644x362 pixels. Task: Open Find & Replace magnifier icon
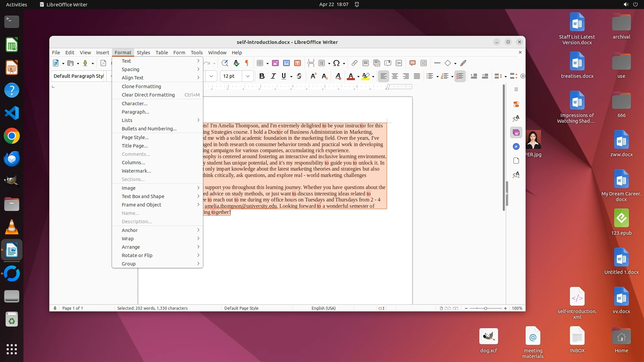pos(225,63)
